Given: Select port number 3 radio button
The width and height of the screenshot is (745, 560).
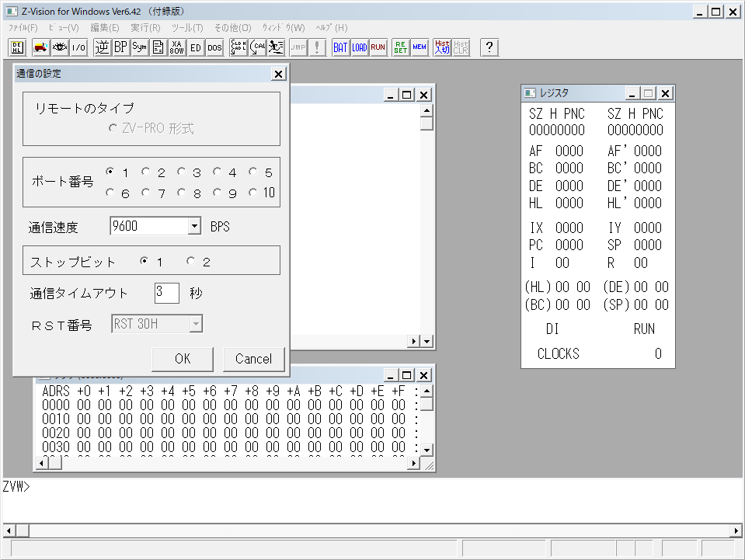Looking at the screenshot, I should coord(182,172).
